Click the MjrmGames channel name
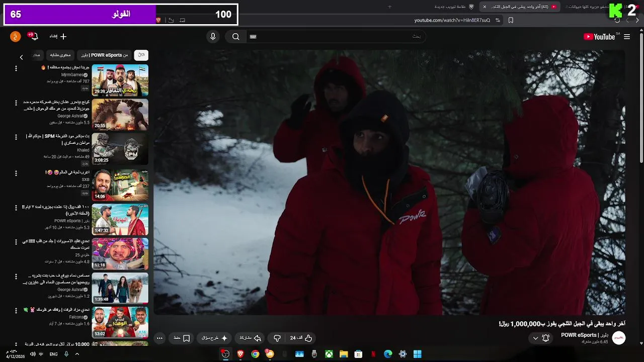Screen dimensions: 644x362 pyautogui.click(x=72, y=75)
